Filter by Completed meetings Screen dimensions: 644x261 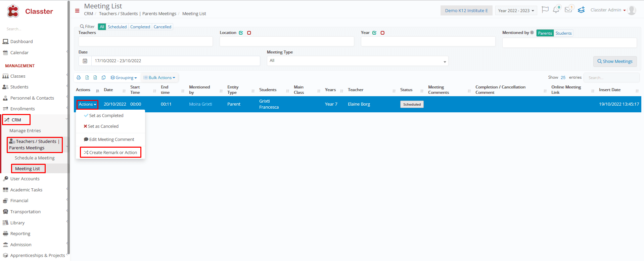coord(140,27)
